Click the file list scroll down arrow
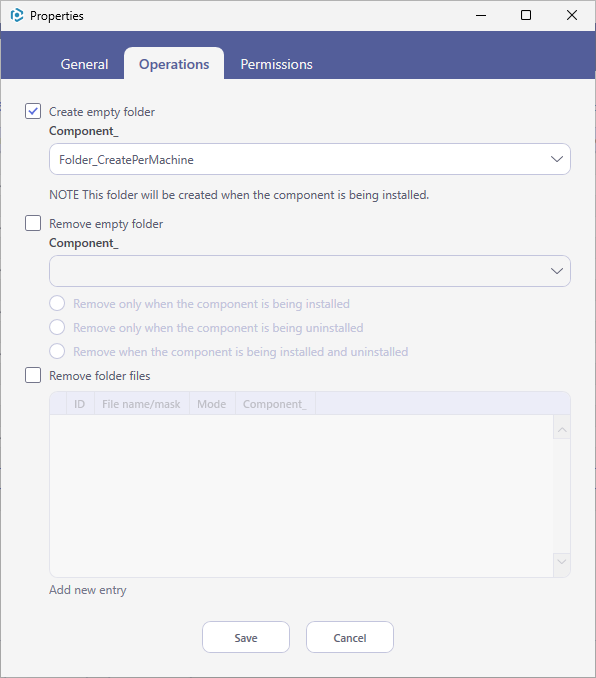The width and height of the screenshot is (596, 678). (562, 562)
